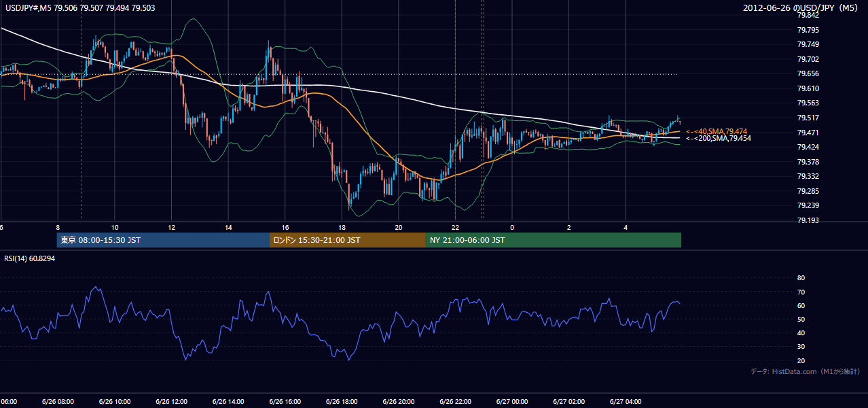Image resolution: width=868 pixels, height=408 pixels.
Task: Click the bottom time label 6/26 18:00
Action: 342,402
